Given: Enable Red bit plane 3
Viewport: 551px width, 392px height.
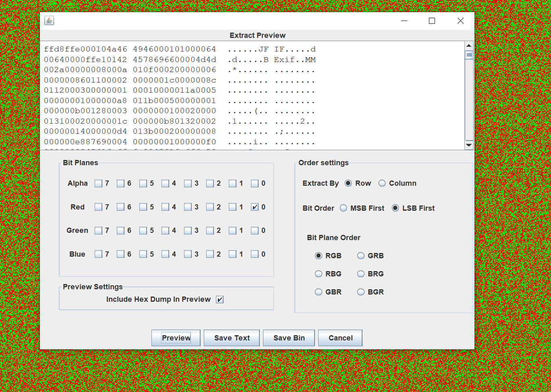Looking at the screenshot, I should pos(188,207).
